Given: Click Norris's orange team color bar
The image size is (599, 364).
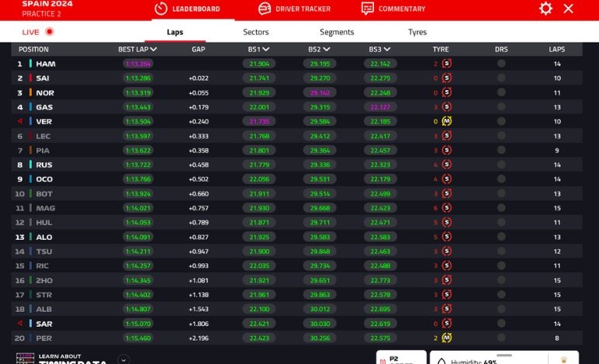Looking at the screenshot, I should pos(30,93).
